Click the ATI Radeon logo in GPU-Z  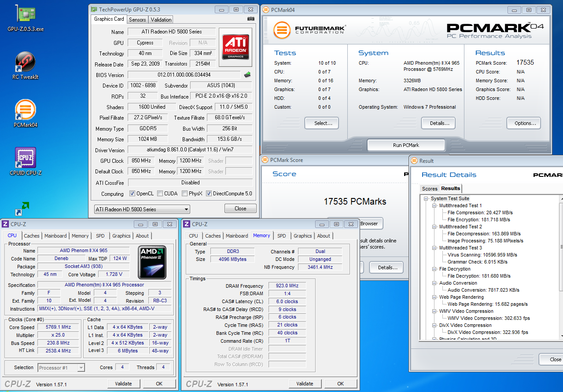pos(236,48)
